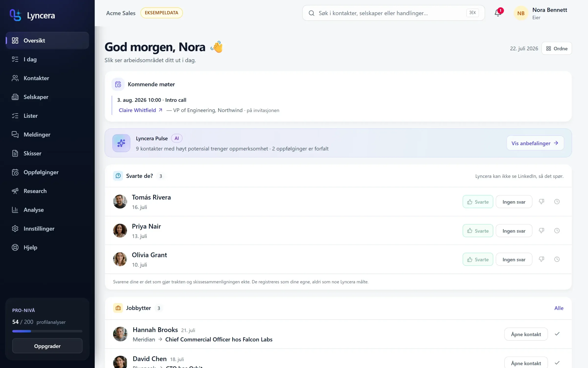
Task: Click Tomás Rivera's profile photo
Action: pyautogui.click(x=120, y=202)
